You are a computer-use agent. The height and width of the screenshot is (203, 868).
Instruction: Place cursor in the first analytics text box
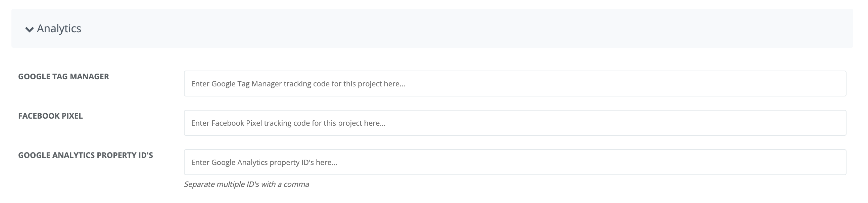click(515, 84)
